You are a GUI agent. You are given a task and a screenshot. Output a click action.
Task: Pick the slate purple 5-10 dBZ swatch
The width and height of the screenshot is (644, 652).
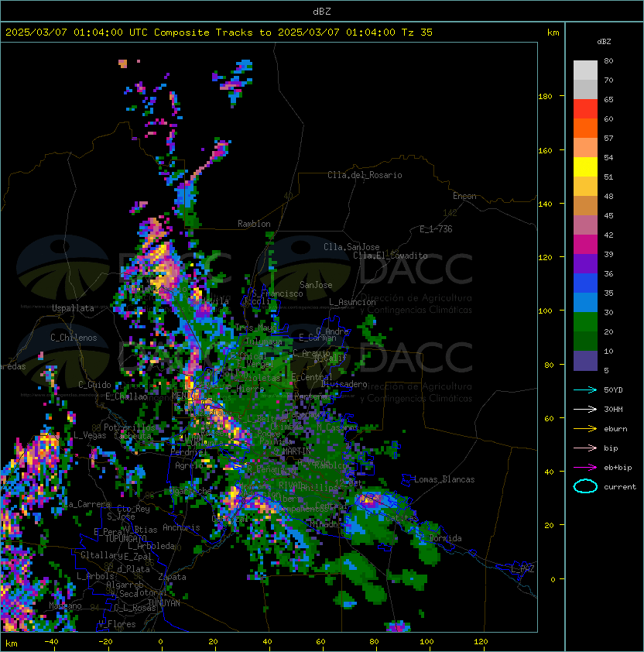pyautogui.click(x=585, y=361)
